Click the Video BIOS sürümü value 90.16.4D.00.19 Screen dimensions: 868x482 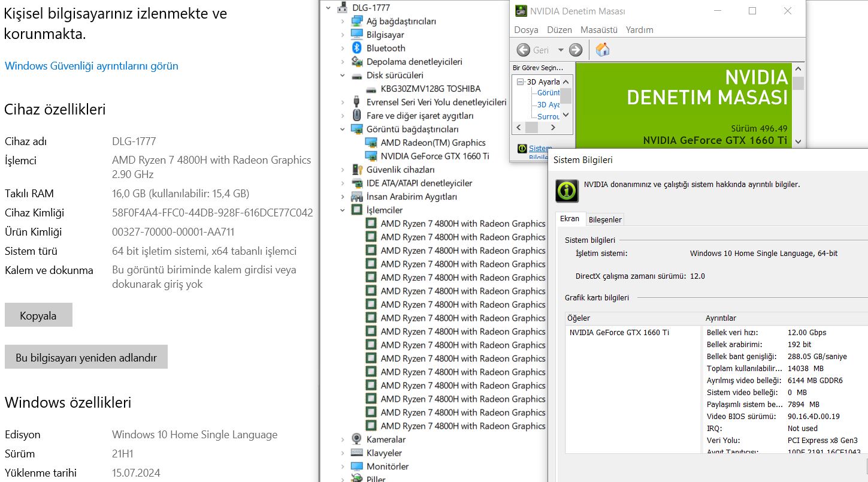(813, 417)
